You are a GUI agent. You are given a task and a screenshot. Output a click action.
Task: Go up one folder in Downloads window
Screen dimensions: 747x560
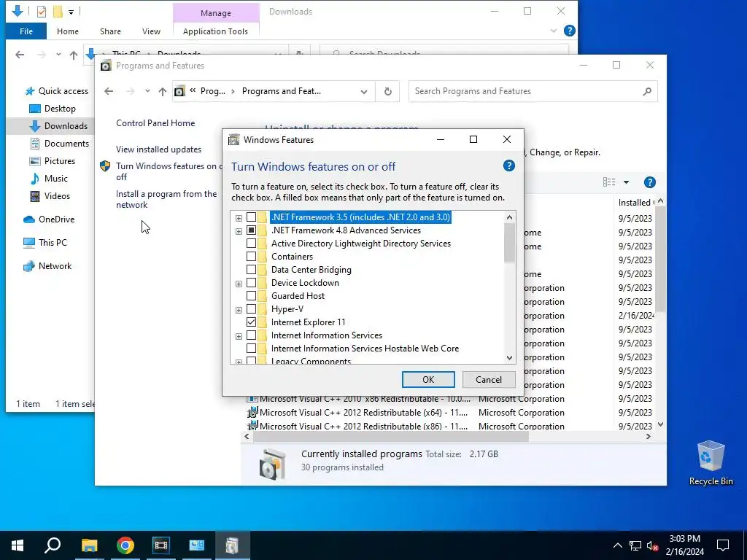tap(74, 55)
